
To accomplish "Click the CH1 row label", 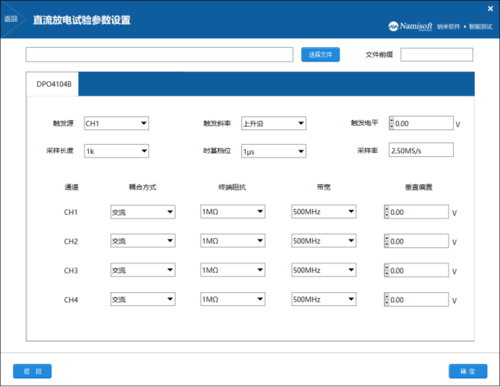I will tap(71, 212).
